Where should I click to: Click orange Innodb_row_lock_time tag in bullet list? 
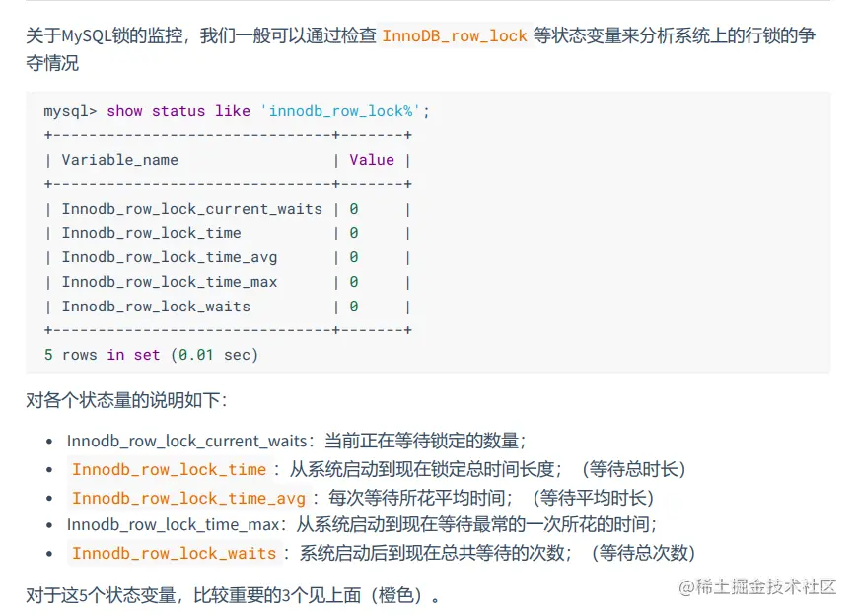pyautogui.click(x=169, y=469)
